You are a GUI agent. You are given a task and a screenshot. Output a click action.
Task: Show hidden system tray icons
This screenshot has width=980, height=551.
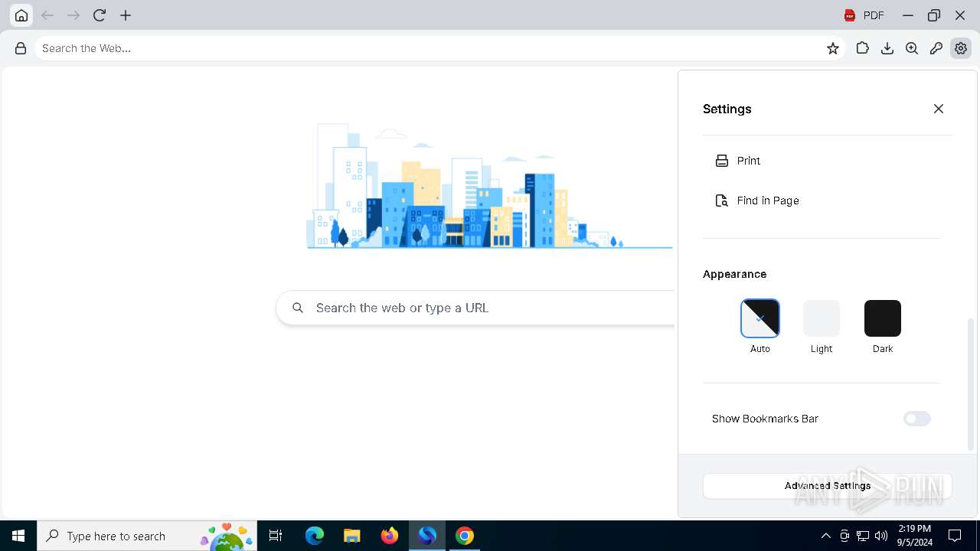click(x=825, y=536)
